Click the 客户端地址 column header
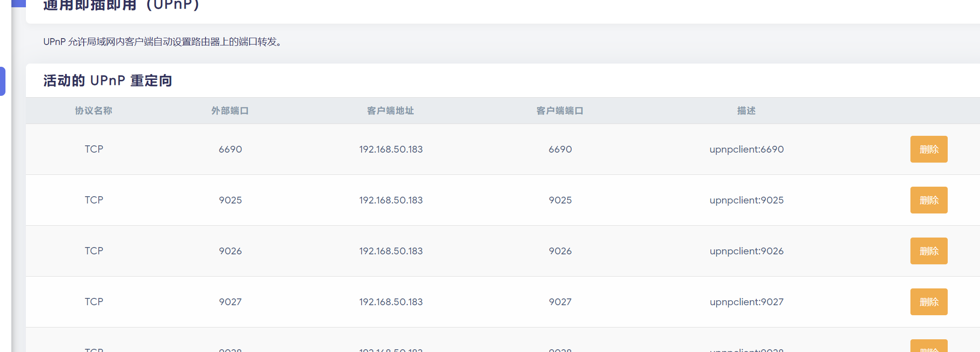The height and width of the screenshot is (352, 980). (391, 111)
